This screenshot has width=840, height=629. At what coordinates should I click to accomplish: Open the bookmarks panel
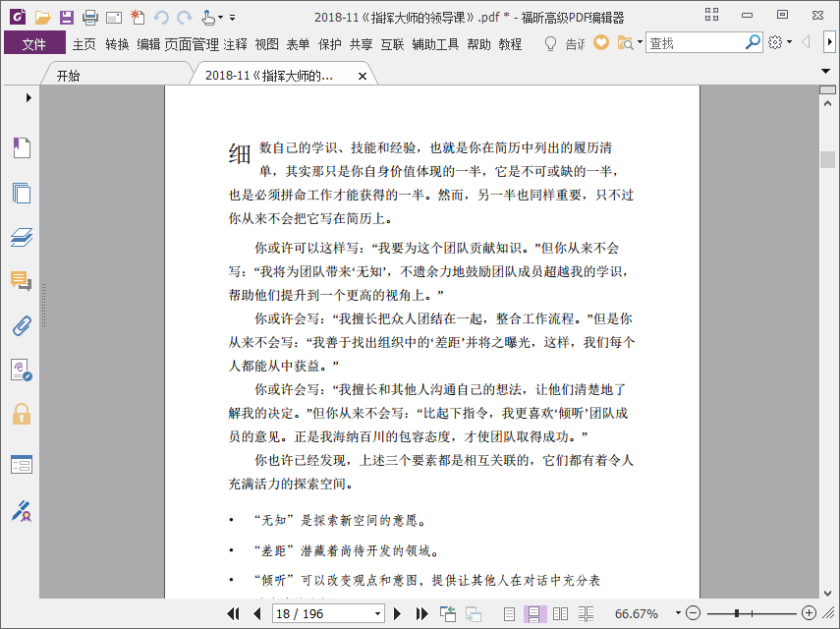pyautogui.click(x=22, y=147)
